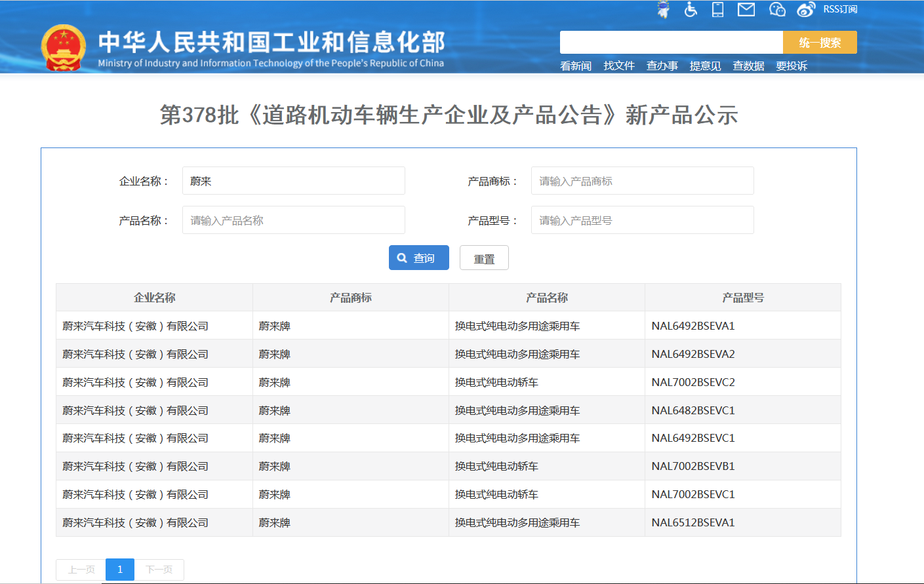Click 蔚来牌 in NAL6492BSEVC1 row
Screen dimensions: 924x584
point(275,438)
